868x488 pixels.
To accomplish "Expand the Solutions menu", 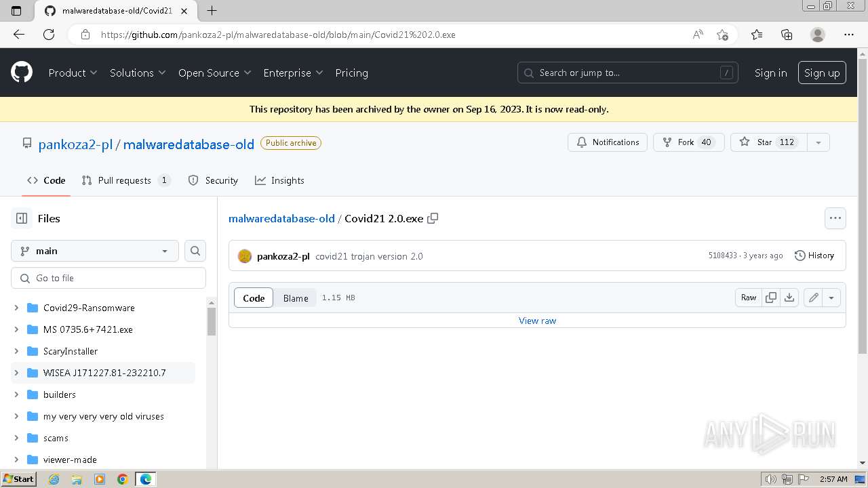I will tap(138, 73).
